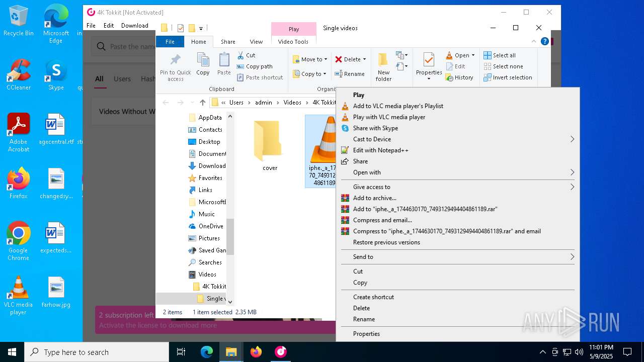Choose Play with VLC media player
Viewport: 644px width, 362px height.
457,117
